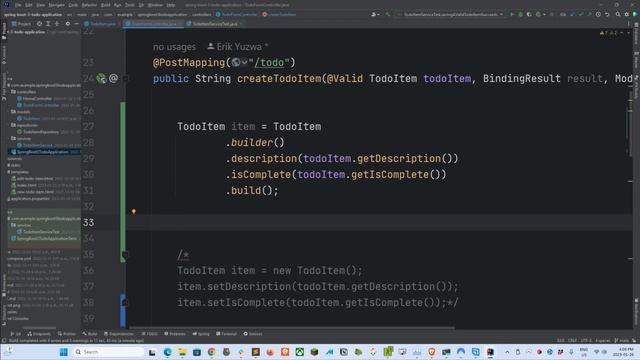Open the Navigate menu
Image resolution: width=640 pixels, height=360 pixels.
click(57, 5)
